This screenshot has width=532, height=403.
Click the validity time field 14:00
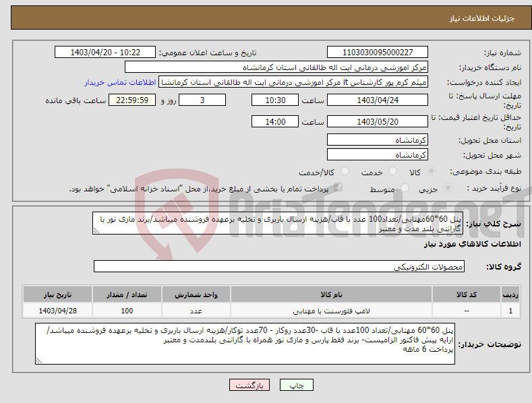coord(275,121)
